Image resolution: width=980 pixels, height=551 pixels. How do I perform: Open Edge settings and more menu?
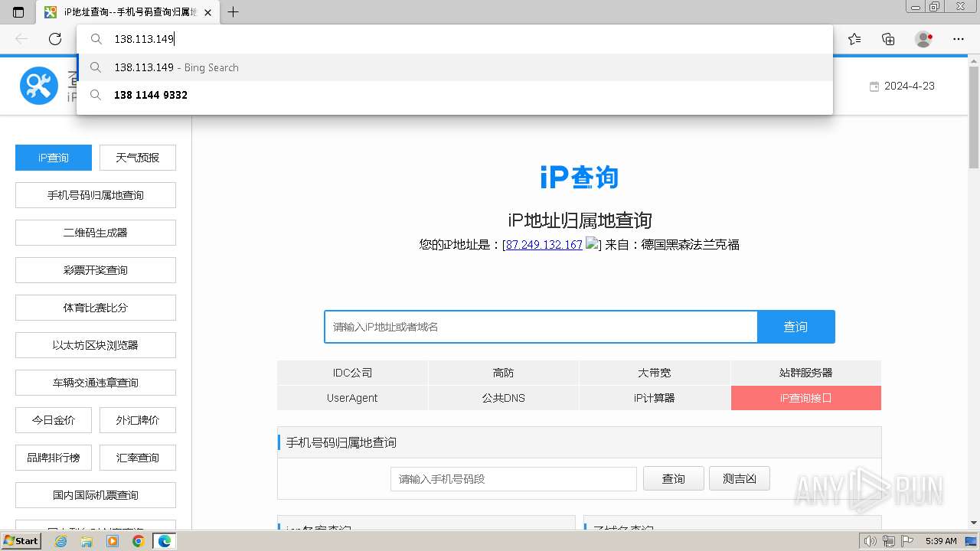(959, 39)
